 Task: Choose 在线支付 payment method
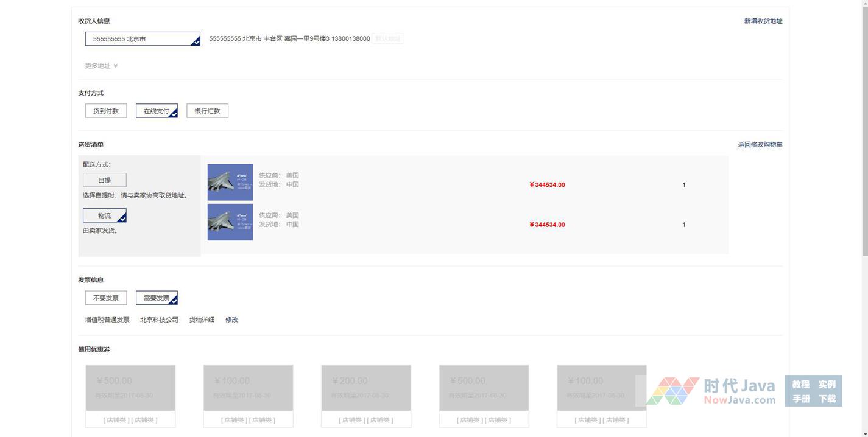pyautogui.click(x=157, y=111)
